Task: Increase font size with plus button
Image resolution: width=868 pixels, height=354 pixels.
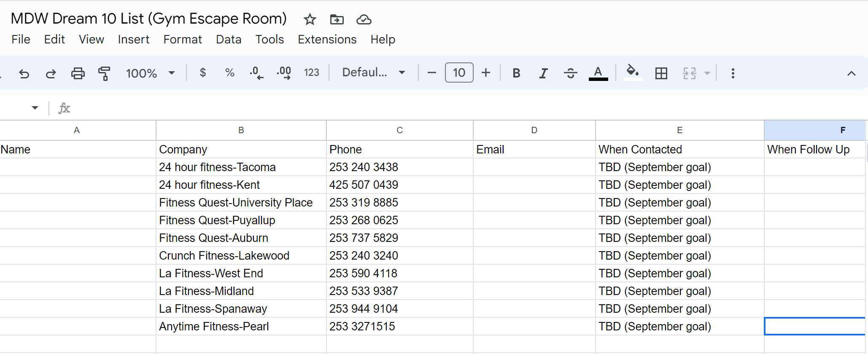Action: (486, 73)
